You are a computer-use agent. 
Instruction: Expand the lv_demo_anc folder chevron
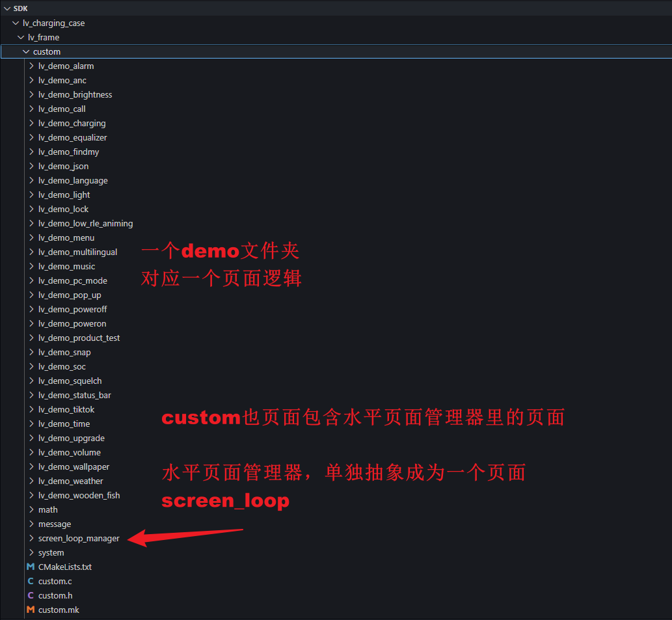pyautogui.click(x=31, y=80)
